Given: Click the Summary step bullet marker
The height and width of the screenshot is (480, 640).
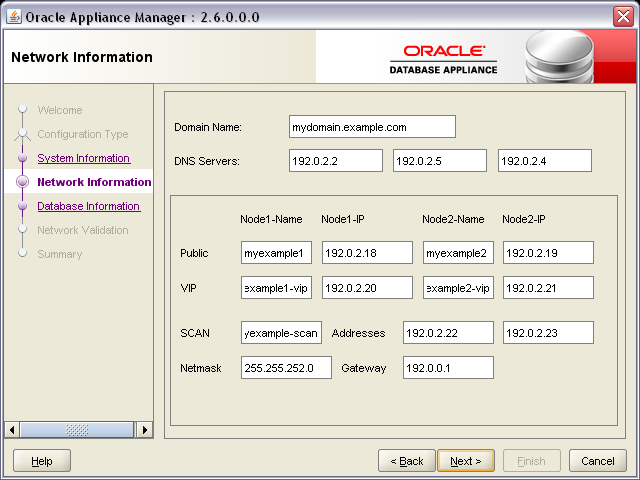Looking at the screenshot, I should pyautogui.click(x=22, y=253).
